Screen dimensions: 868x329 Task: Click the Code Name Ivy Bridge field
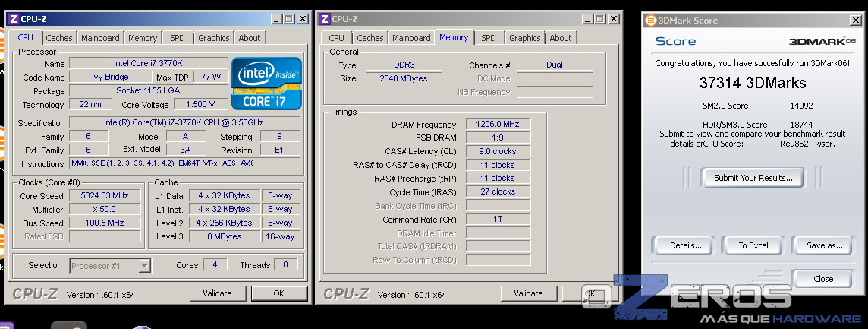pyautogui.click(x=110, y=77)
